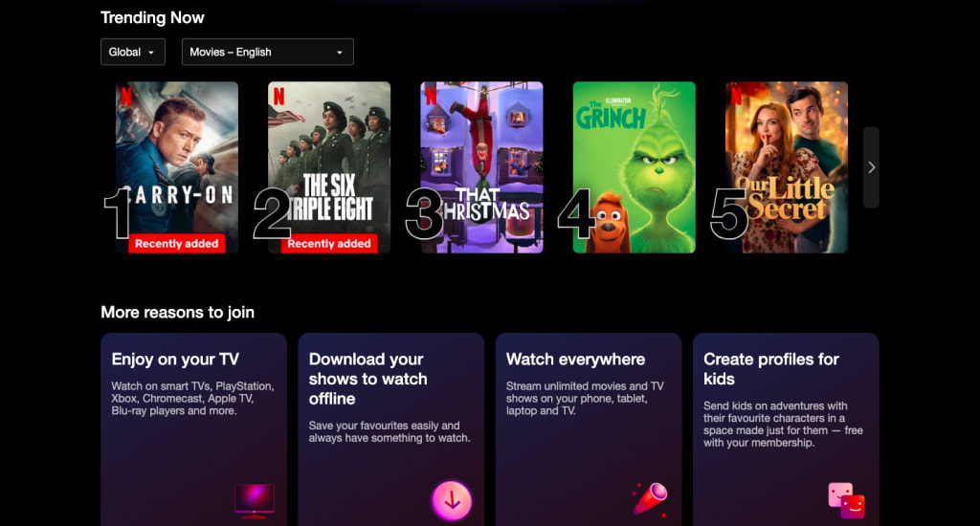The image size is (980, 526).
Task: Open Our Little Secret poster
Action: pyautogui.click(x=787, y=167)
